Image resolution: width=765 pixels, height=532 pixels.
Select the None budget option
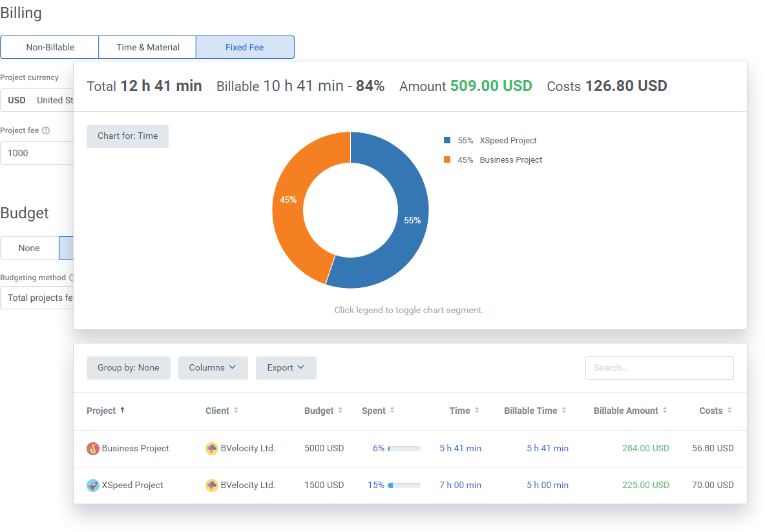coord(29,248)
